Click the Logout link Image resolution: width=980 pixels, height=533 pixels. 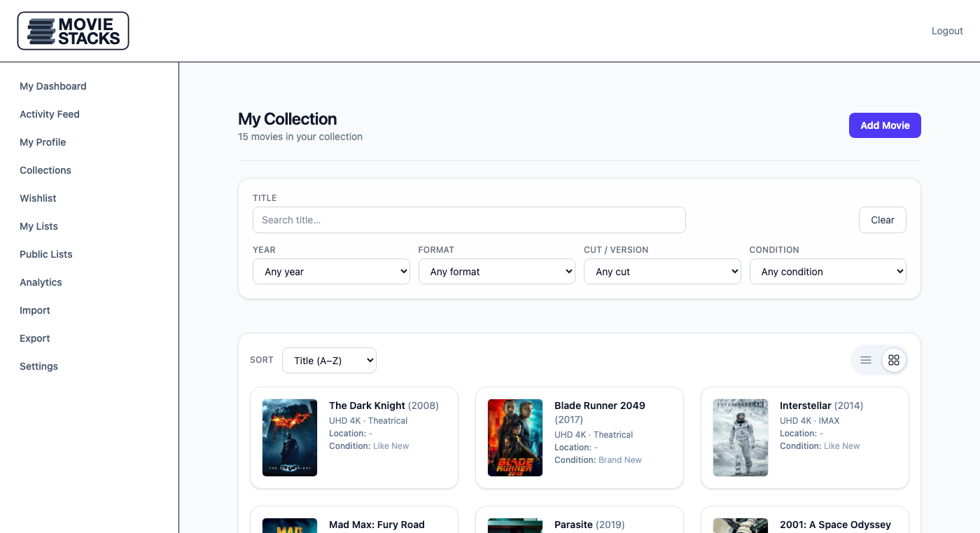(x=947, y=31)
